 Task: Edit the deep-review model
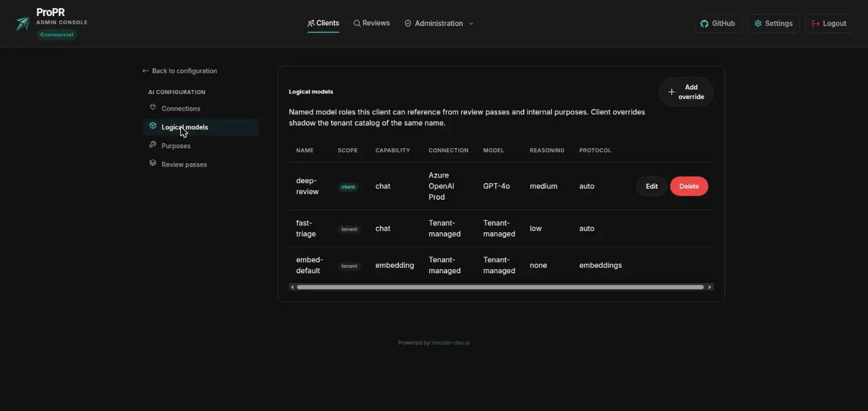[652, 186]
